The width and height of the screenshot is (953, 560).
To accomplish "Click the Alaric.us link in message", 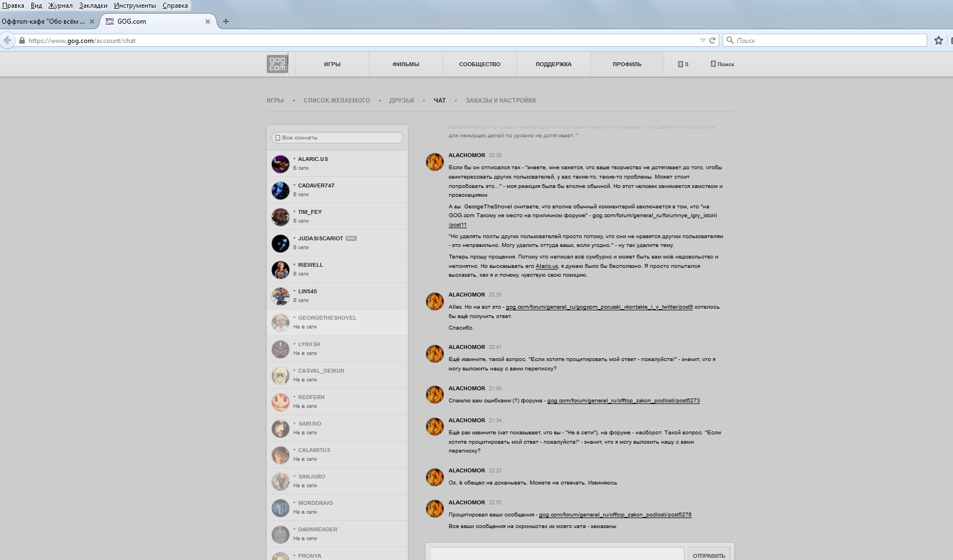I will [x=547, y=266].
